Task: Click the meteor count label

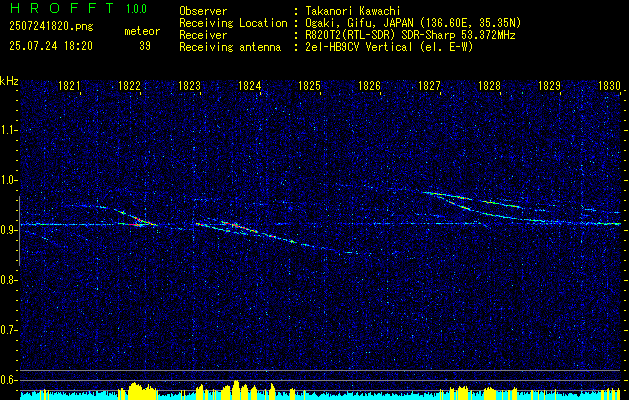Action: (x=142, y=31)
